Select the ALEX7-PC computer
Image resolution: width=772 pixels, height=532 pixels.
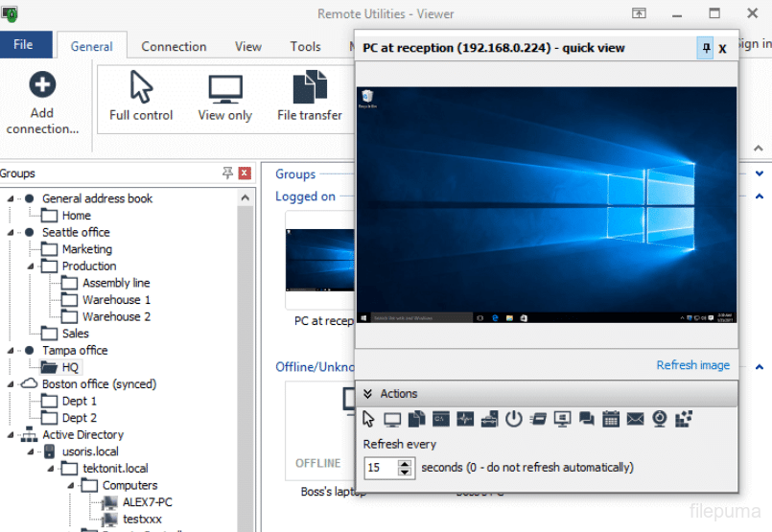point(148,502)
